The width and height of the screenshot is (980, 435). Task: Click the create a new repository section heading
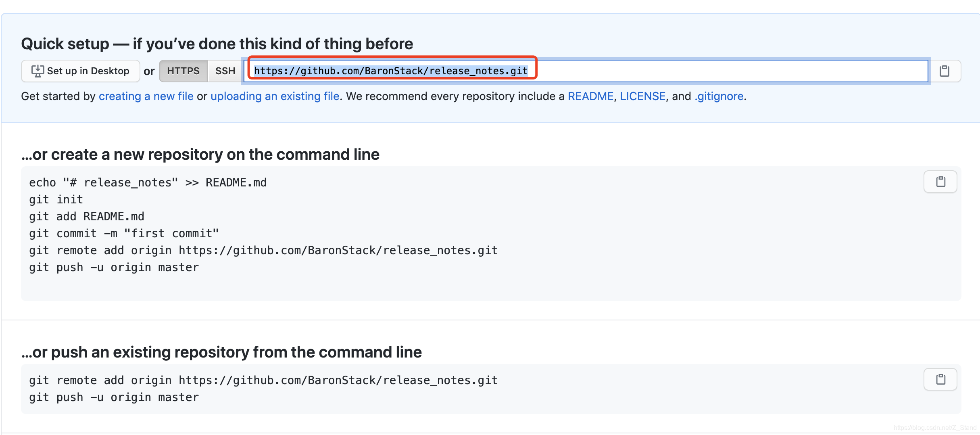(x=200, y=154)
